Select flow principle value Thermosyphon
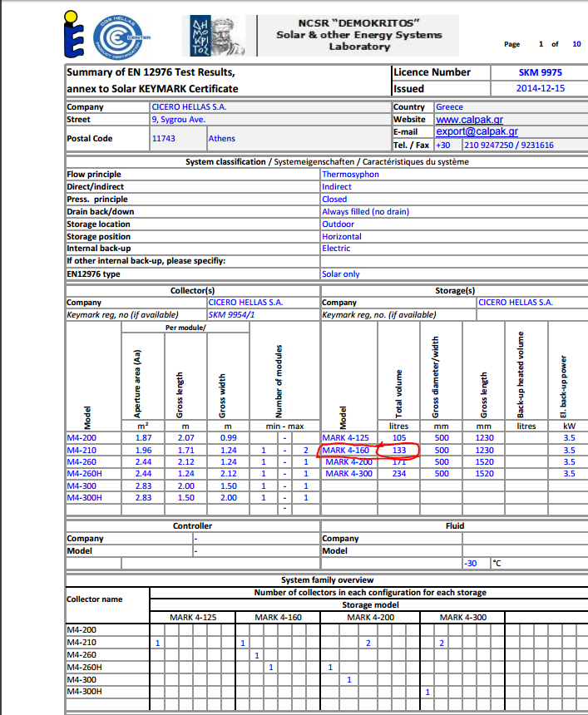 [350, 175]
